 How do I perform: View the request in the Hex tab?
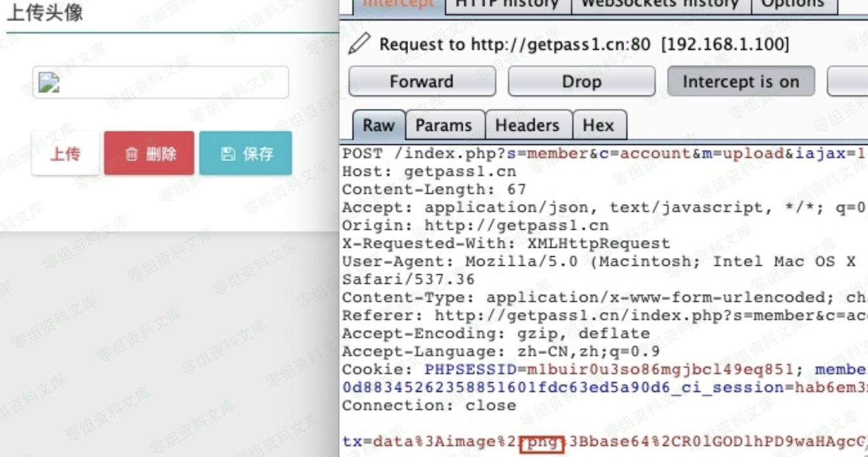click(x=598, y=126)
